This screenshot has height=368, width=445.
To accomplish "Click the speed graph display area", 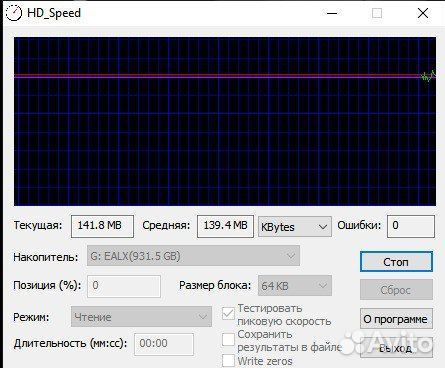I will click(x=225, y=121).
